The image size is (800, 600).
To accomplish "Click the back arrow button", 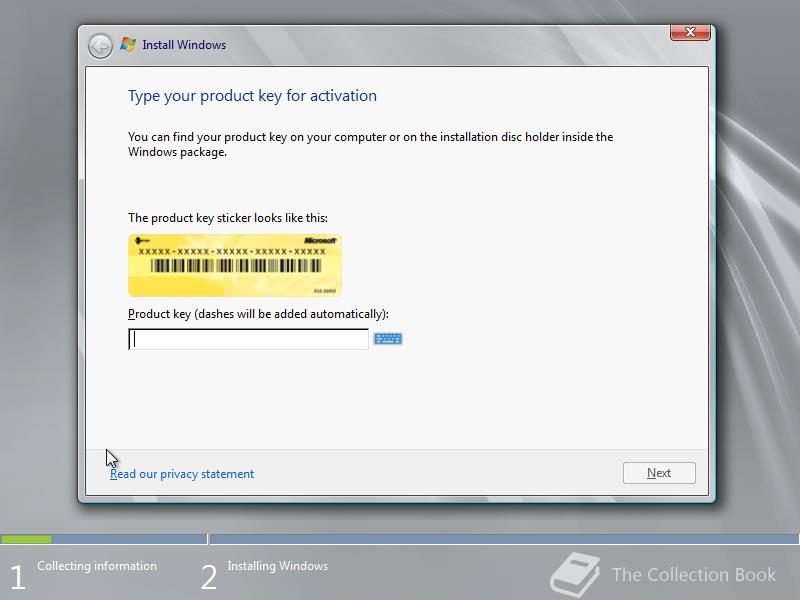I will pos(101,46).
